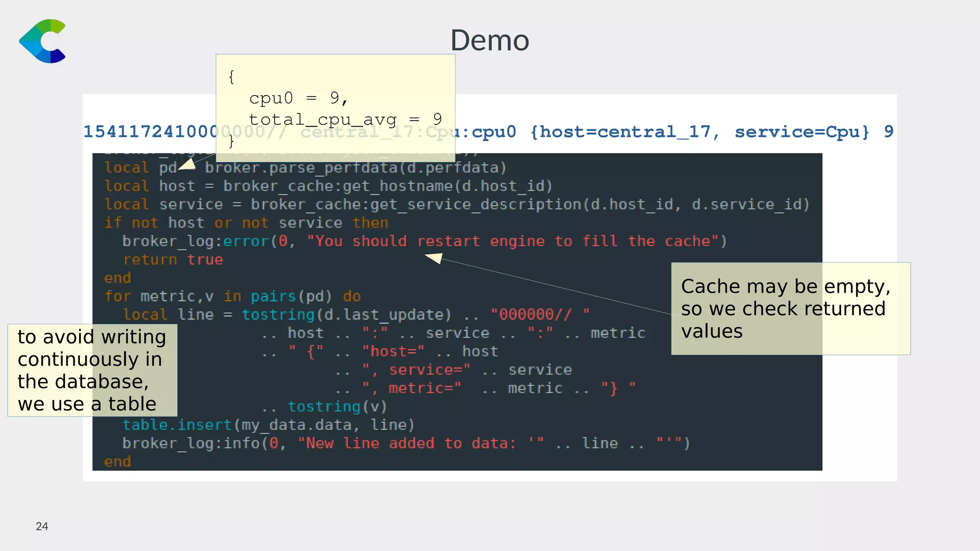Click the string 'You should restart engine to fill the cache'
This screenshot has height=551, width=980.
[512, 241]
